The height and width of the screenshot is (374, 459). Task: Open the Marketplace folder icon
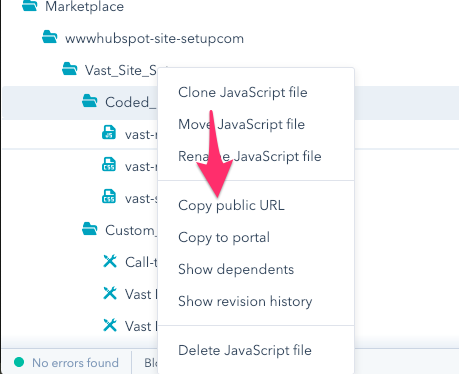click(x=30, y=5)
